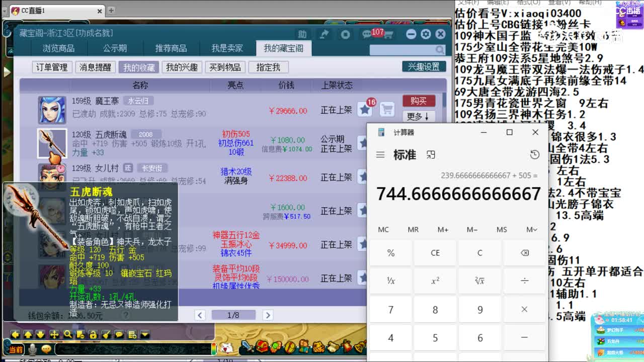Click the magnifier icon in game toolbar
Screen dimensions: 644x362
pos(67,334)
